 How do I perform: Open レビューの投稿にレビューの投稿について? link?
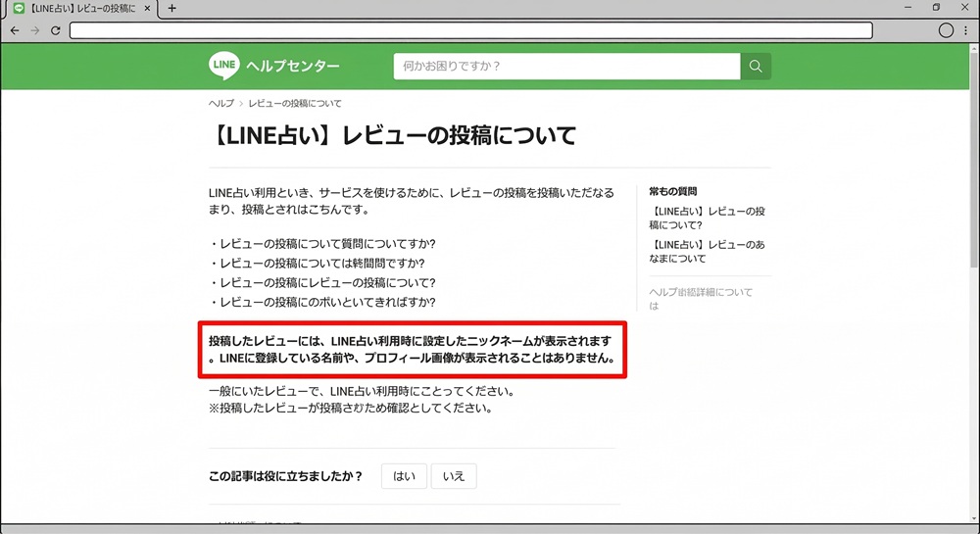327,282
